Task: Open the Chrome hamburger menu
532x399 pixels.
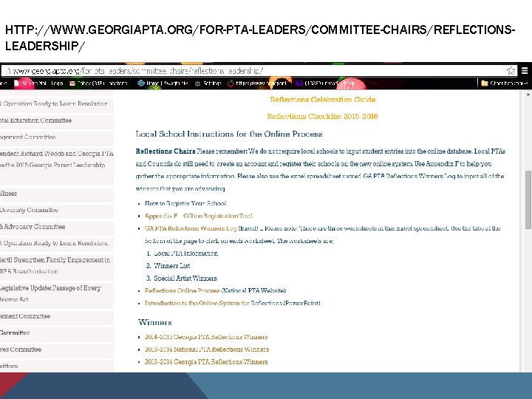Action: 525,71
